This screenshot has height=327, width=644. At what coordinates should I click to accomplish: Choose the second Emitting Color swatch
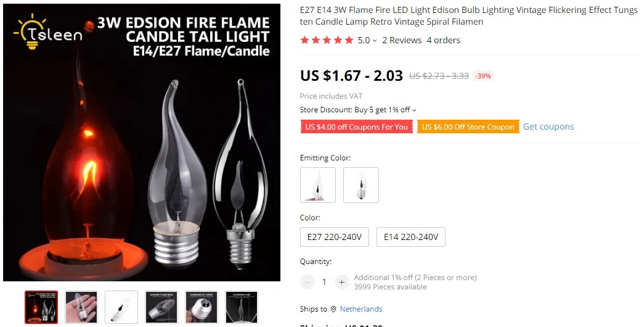[x=361, y=185]
